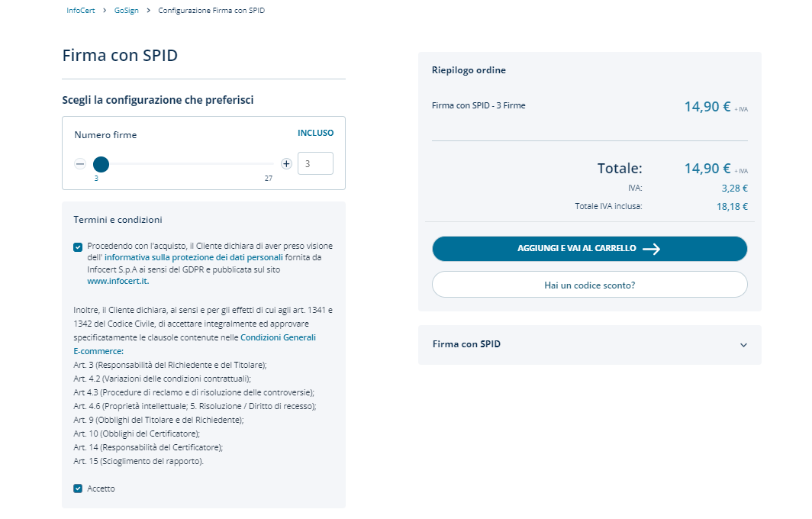812x519 pixels.
Task: Uncheck the privacy policy acknowledgment checkbox
Action: click(x=78, y=247)
